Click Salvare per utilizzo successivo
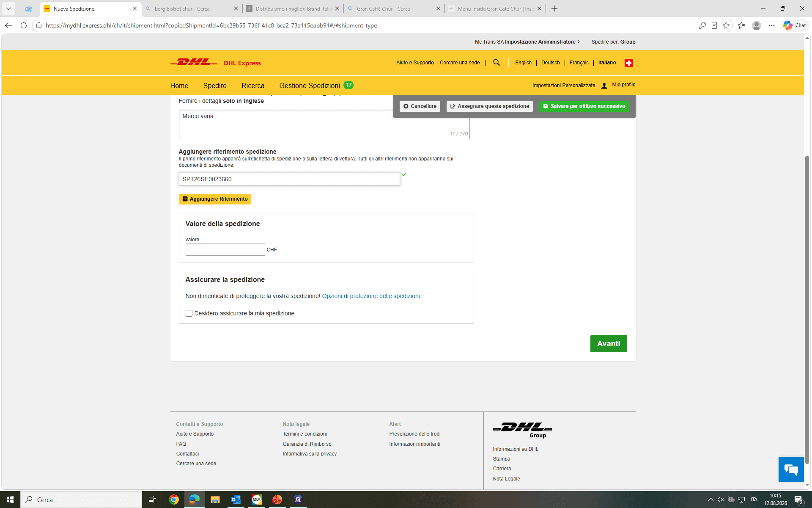 coord(584,106)
